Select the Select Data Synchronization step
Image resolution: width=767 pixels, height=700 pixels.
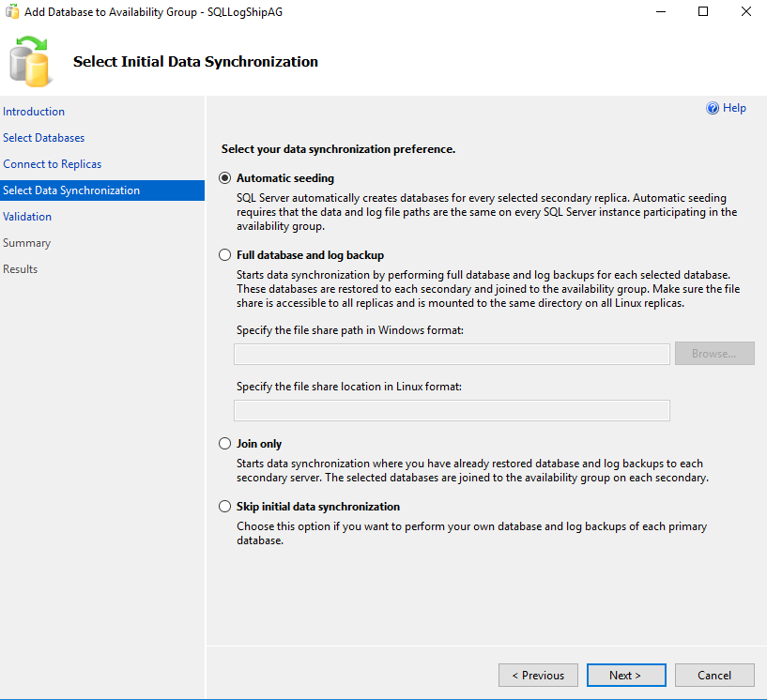pyautogui.click(x=71, y=190)
